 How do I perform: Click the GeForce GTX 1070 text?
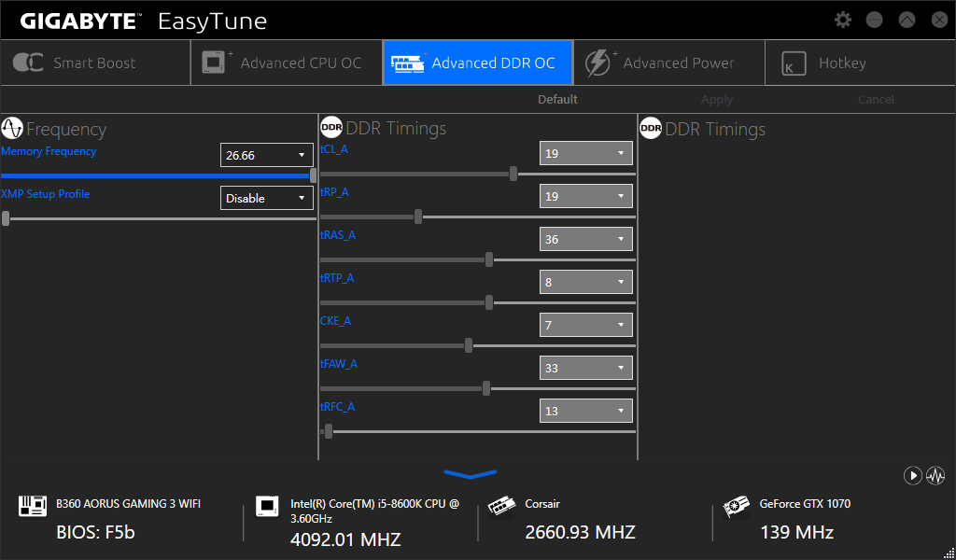point(805,504)
